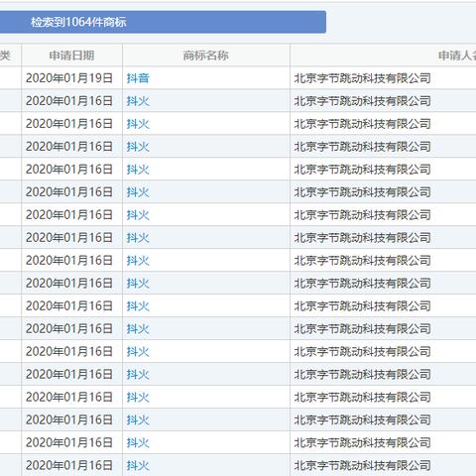Open the 抖火 link directly below 抖音
Screen dimensions: 476x476
point(138,101)
